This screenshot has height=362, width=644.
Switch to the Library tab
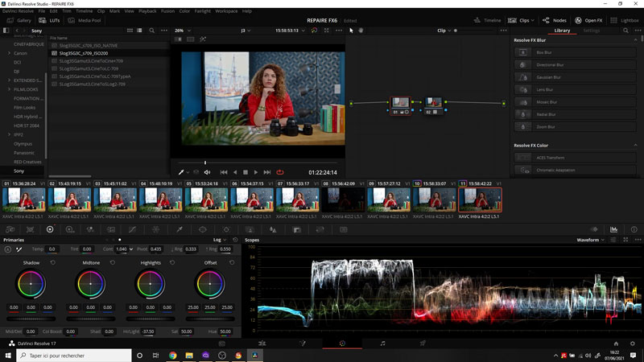point(562,31)
